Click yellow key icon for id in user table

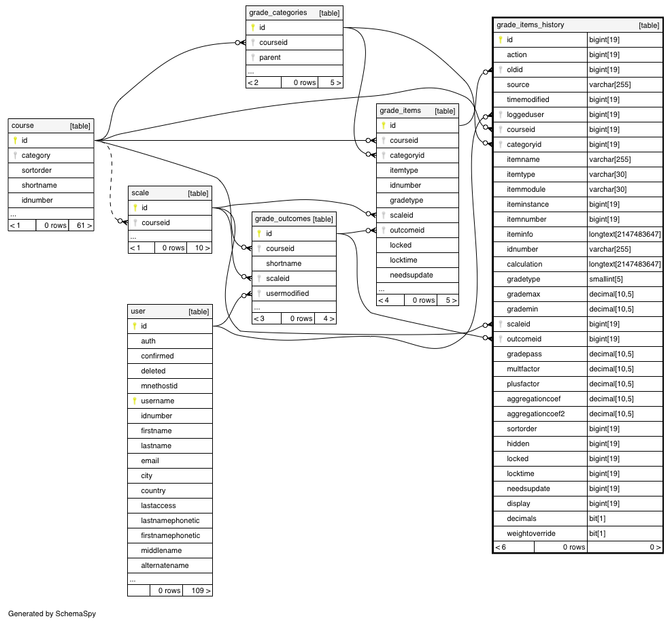click(x=135, y=326)
